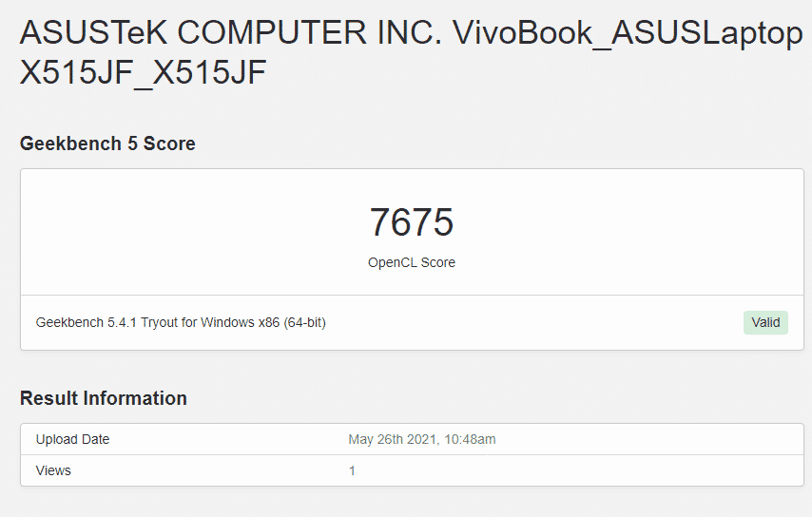
Task: Click the Views row label
Action: click(53, 470)
